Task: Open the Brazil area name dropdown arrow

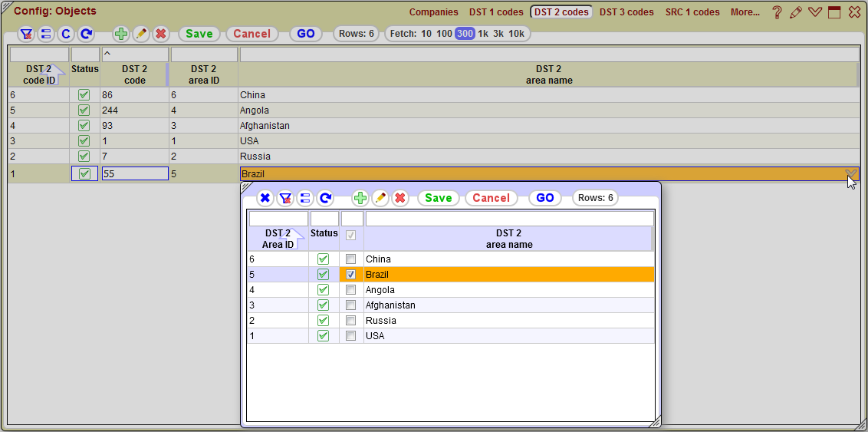Action: (x=851, y=174)
